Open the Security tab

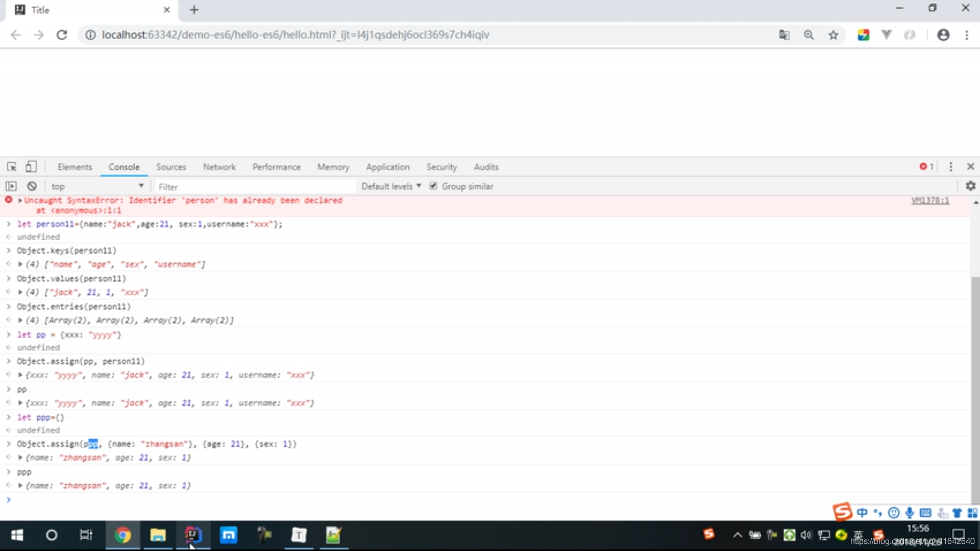coord(442,167)
